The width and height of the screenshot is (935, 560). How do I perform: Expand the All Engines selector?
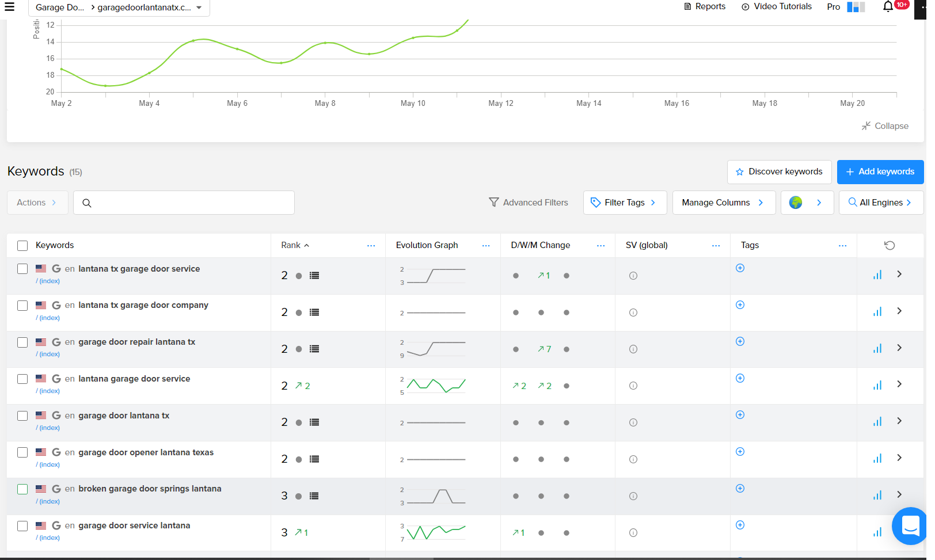point(880,203)
